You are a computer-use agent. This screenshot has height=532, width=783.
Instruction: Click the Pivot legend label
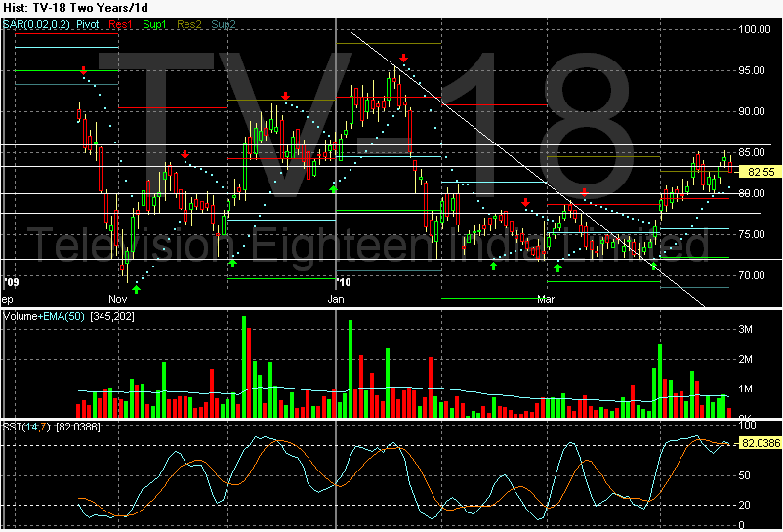coord(88,24)
